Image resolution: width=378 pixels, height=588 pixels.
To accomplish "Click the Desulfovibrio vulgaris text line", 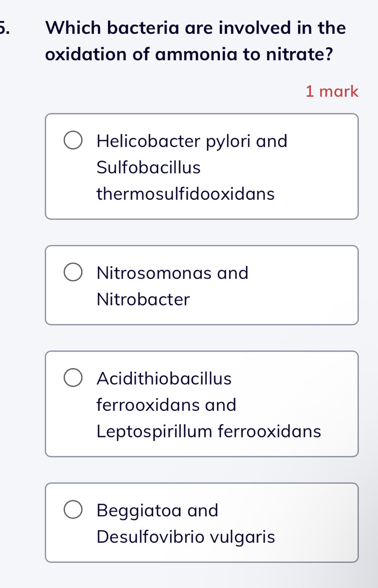I will click(x=185, y=537).
